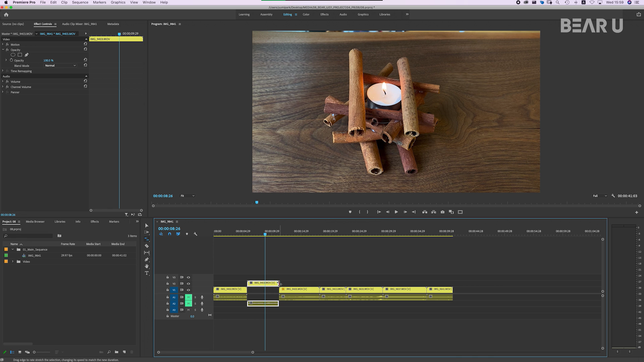
Task: Select the Track Select Forward tool
Action: pos(147,232)
